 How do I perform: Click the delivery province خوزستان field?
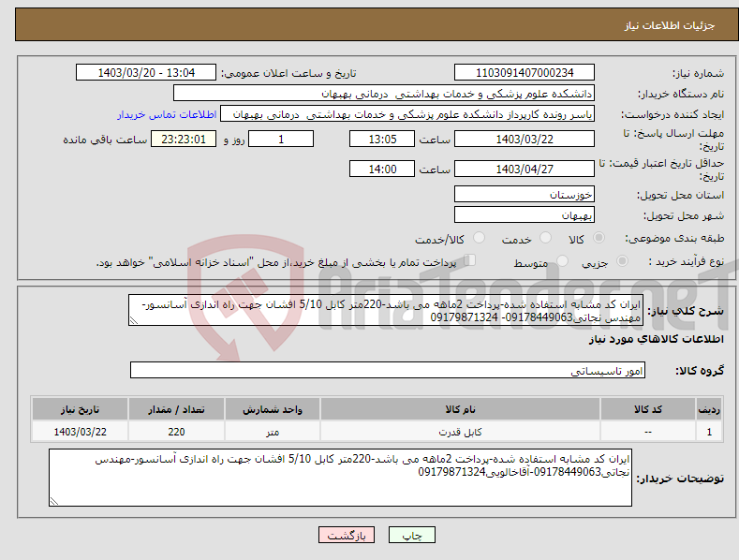(525, 194)
